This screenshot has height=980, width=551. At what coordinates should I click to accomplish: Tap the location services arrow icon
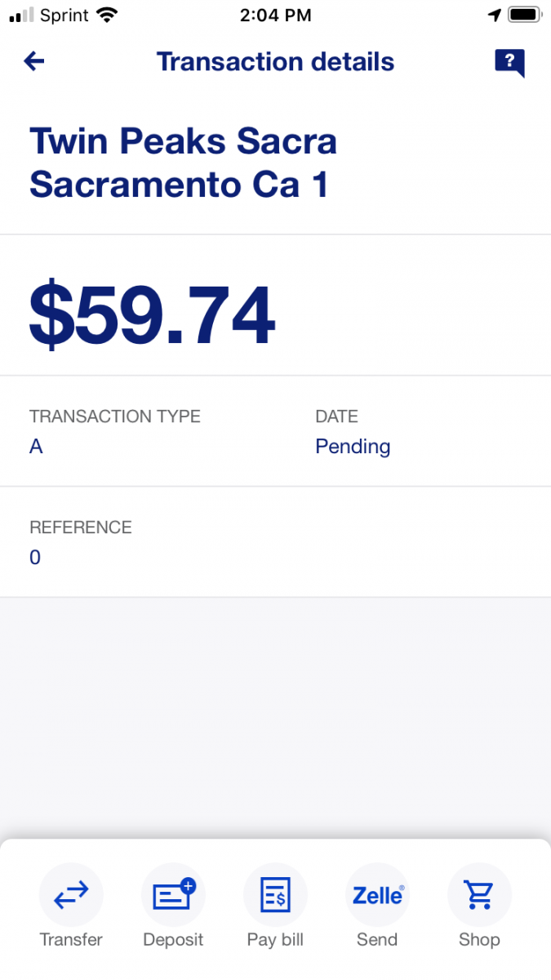click(x=494, y=15)
